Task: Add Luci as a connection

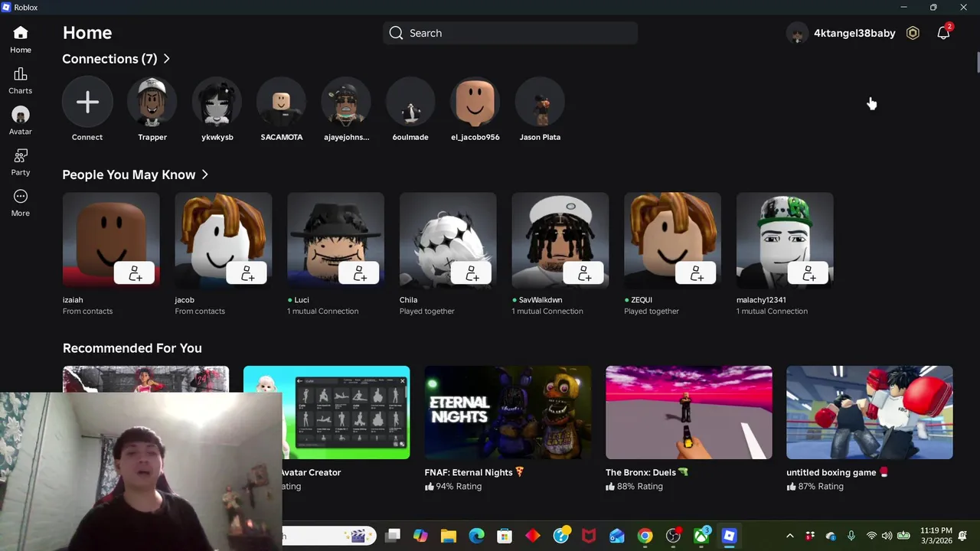Action: point(360,273)
